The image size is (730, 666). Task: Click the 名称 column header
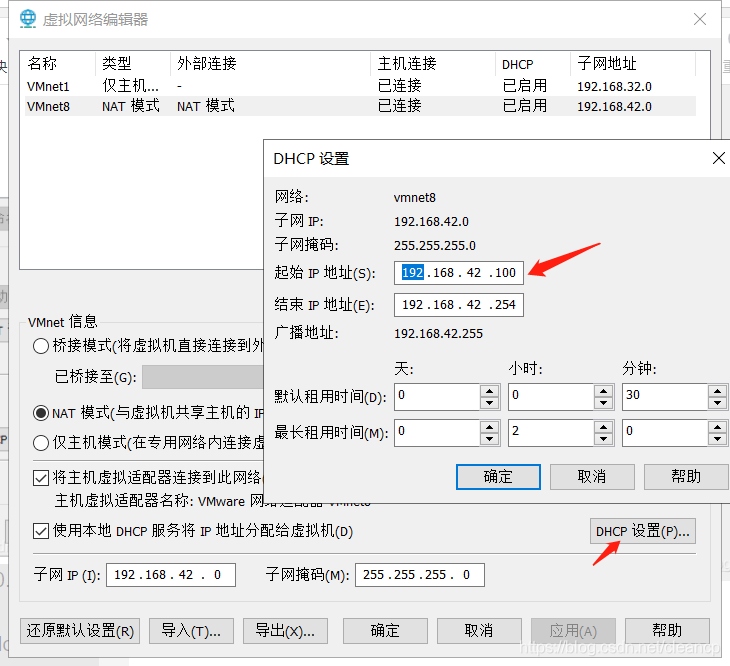[60, 64]
